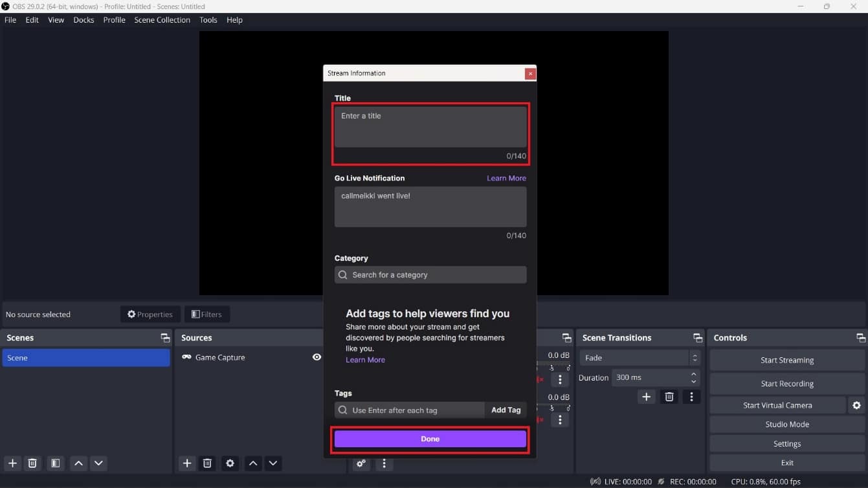
Task: Open Virtual Camera settings gear
Action: click(x=857, y=405)
